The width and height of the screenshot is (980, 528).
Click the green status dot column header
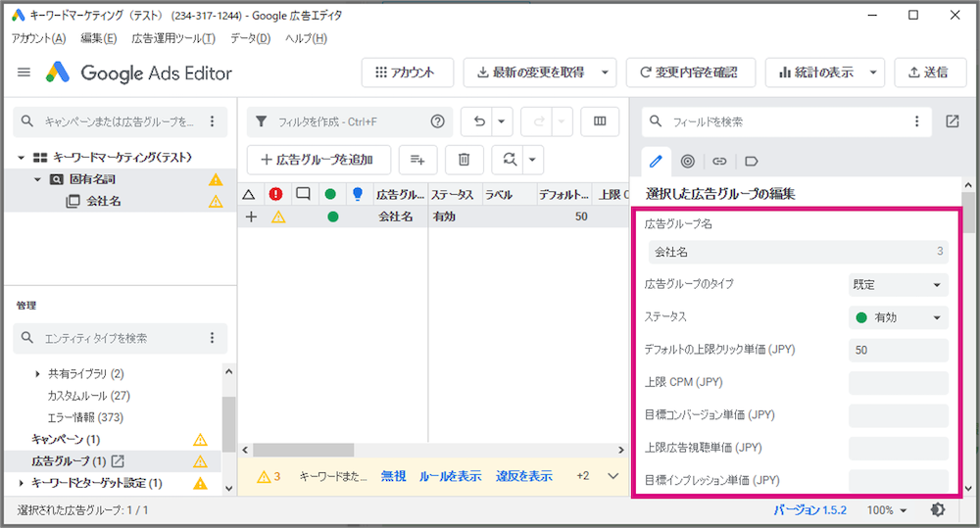tap(330, 194)
